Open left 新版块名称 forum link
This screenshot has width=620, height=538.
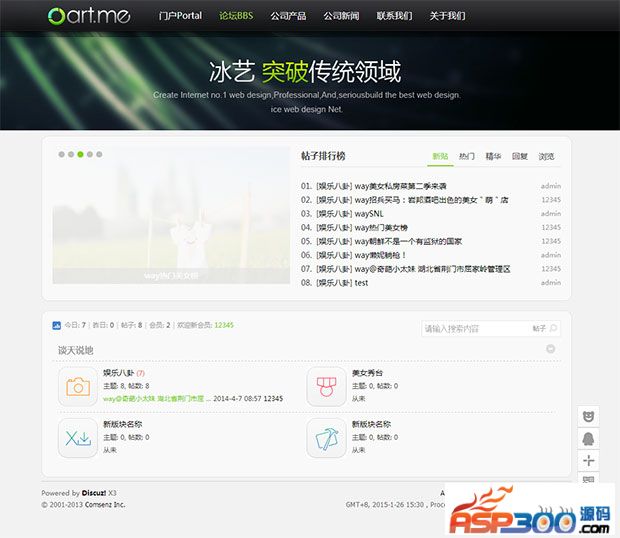pos(123,424)
